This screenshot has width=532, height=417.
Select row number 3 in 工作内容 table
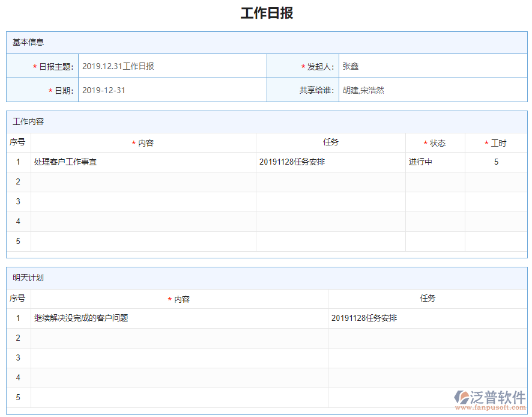pos(19,201)
